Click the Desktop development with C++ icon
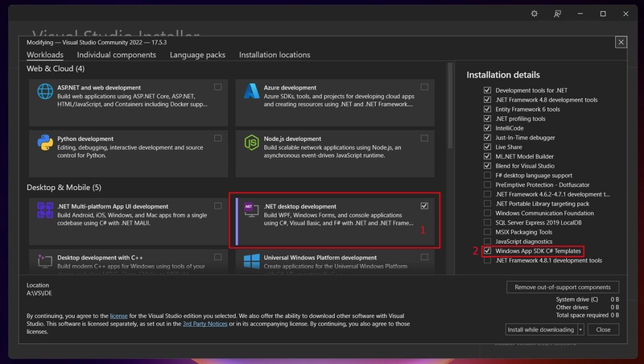The width and height of the screenshot is (644, 364). (45, 261)
